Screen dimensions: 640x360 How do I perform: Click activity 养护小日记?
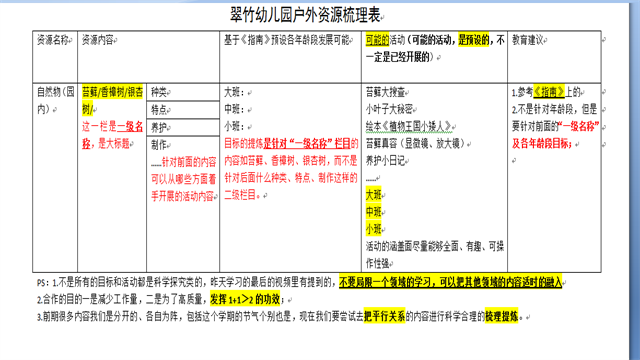click(385, 161)
